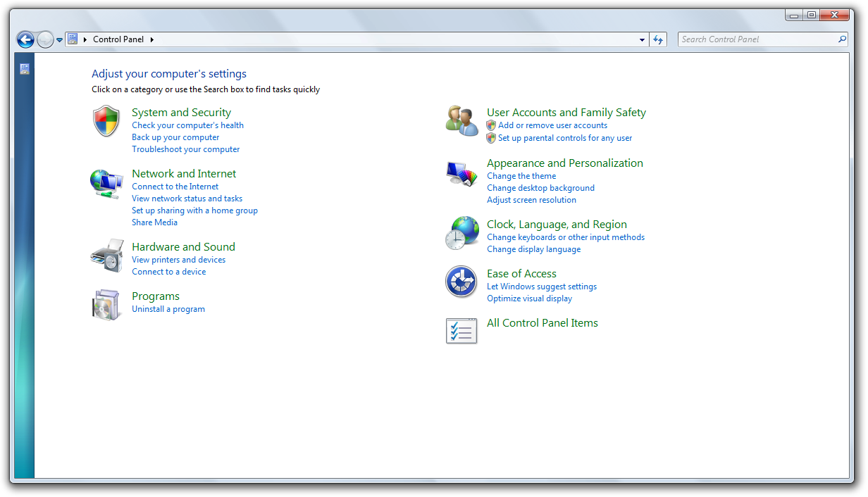Viewport: 868px width, 497px height.
Task: Expand arrow before Control Panel breadcrumb
Action: click(x=85, y=39)
